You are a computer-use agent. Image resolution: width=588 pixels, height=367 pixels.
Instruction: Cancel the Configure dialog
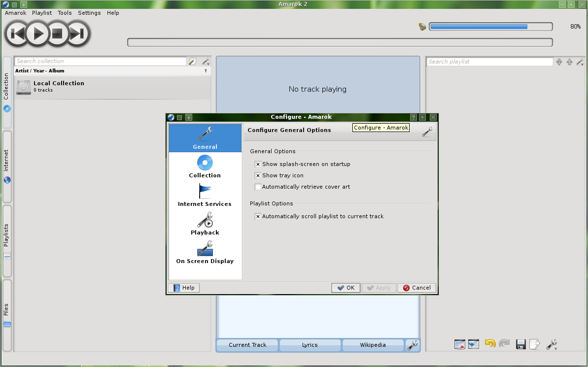(x=416, y=288)
